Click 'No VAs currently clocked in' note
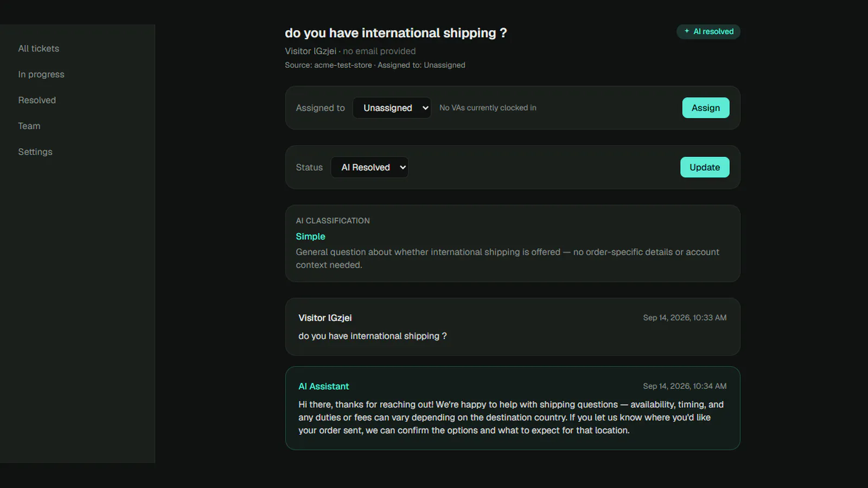The image size is (868, 488). [x=488, y=108]
